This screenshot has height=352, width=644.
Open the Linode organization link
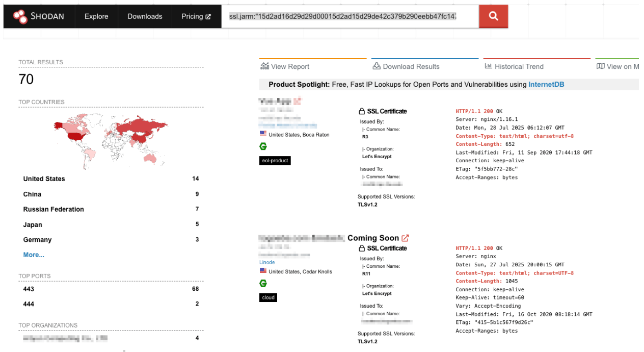267,262
